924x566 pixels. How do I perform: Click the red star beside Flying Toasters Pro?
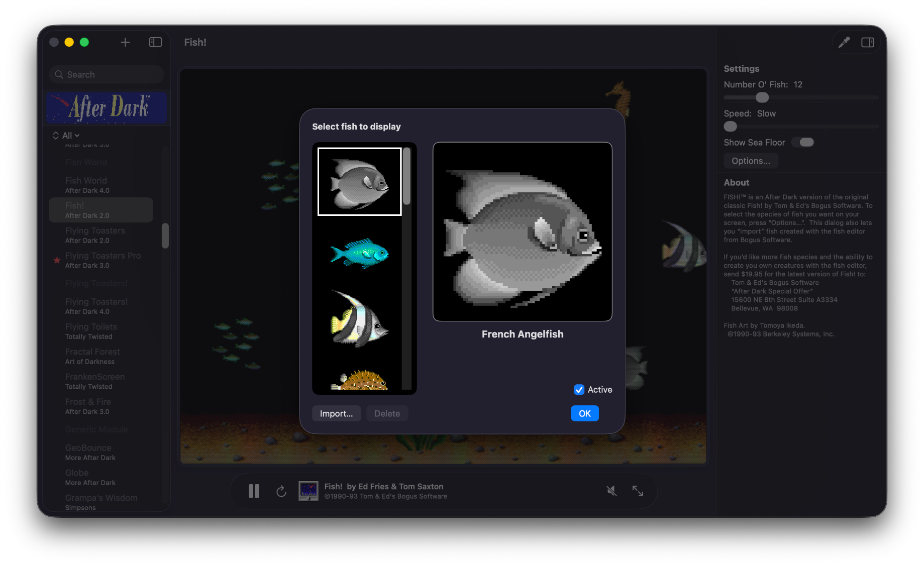point(57,260)
